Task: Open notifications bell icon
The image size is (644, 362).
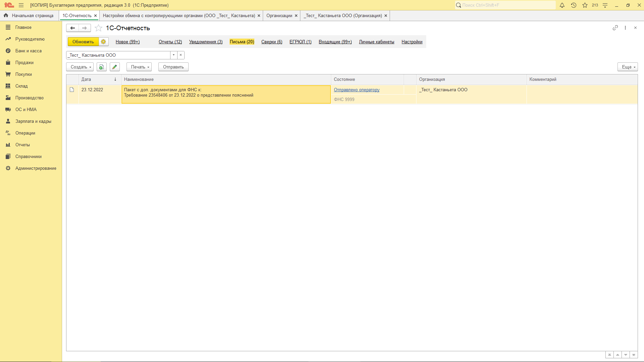Action: 562,5
